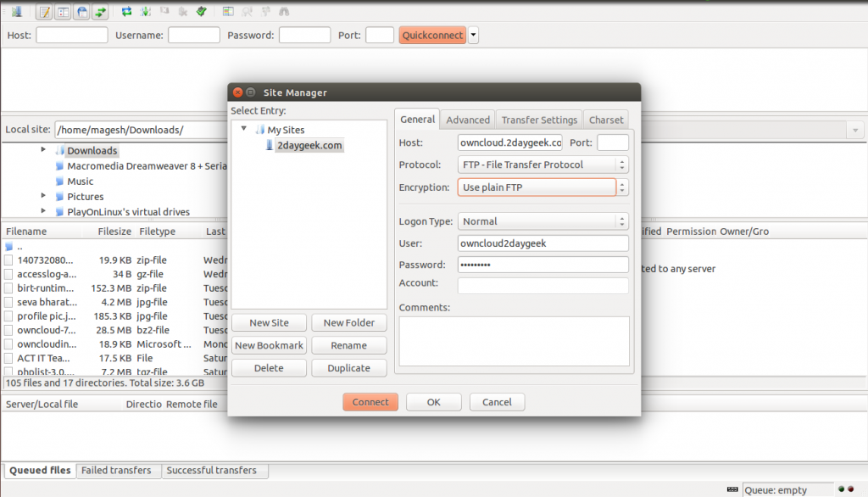Open Site Manager from the toolbar icon

point(15,12)
